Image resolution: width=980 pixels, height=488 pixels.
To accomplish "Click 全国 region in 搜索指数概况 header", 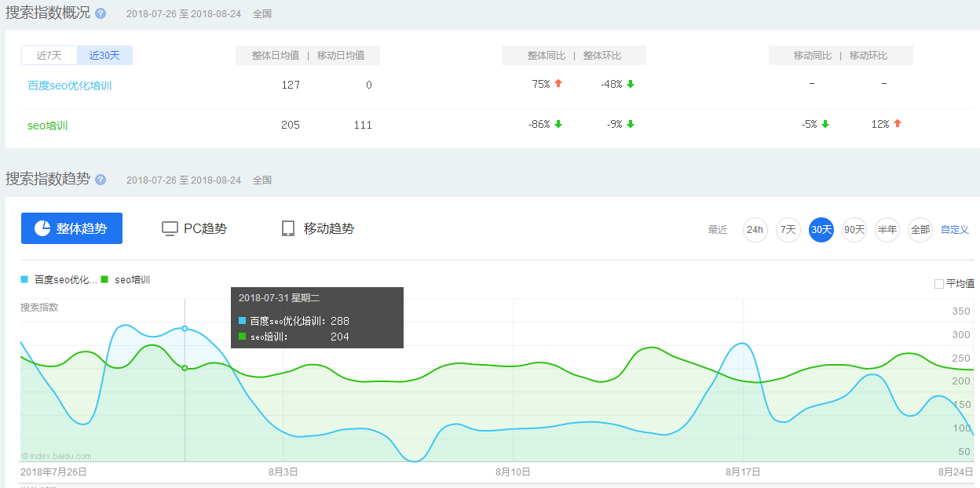I will (262, 14).
